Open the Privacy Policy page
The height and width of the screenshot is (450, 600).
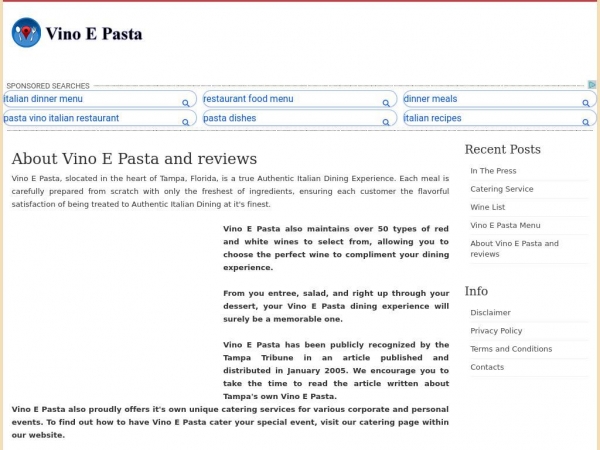(x=496, y=331)
